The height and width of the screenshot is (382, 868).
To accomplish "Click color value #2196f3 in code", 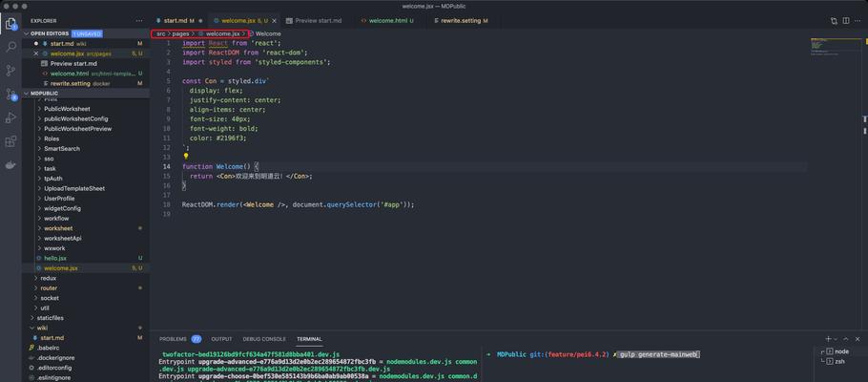I will [231, 138].
